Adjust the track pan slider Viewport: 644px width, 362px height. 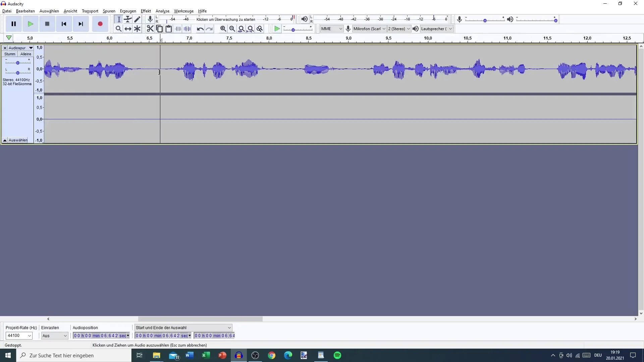pyautogui.click(x=18, y=72)
